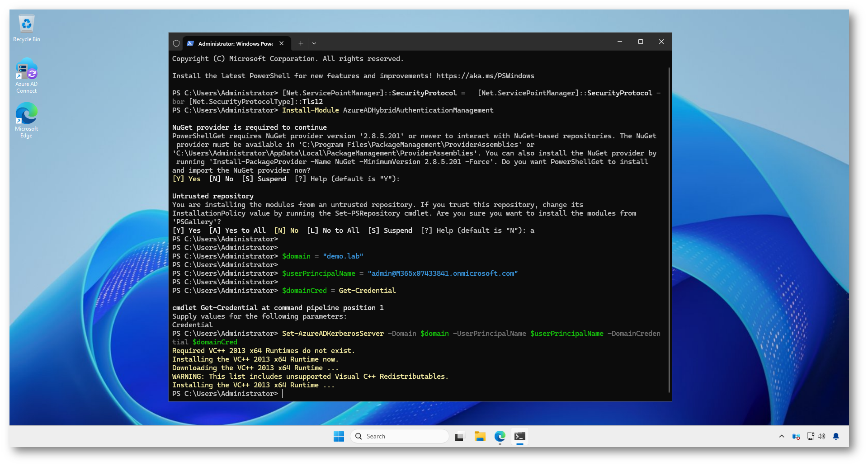Click the "Install-Module" command text
This screenshot has width=868, height=466.
tap(311, 110)
